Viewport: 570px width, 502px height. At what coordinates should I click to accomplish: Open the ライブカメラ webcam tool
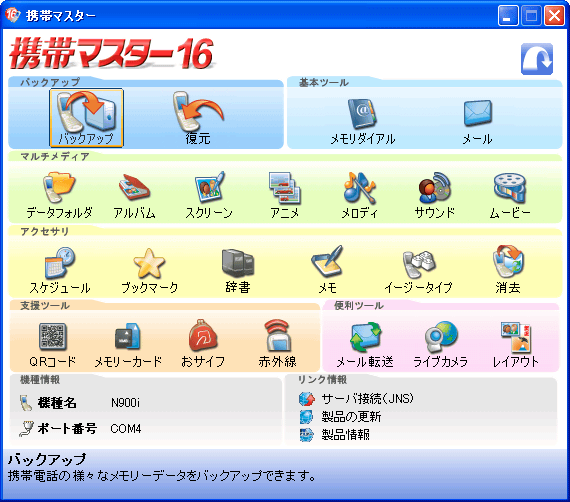[440, 345]
